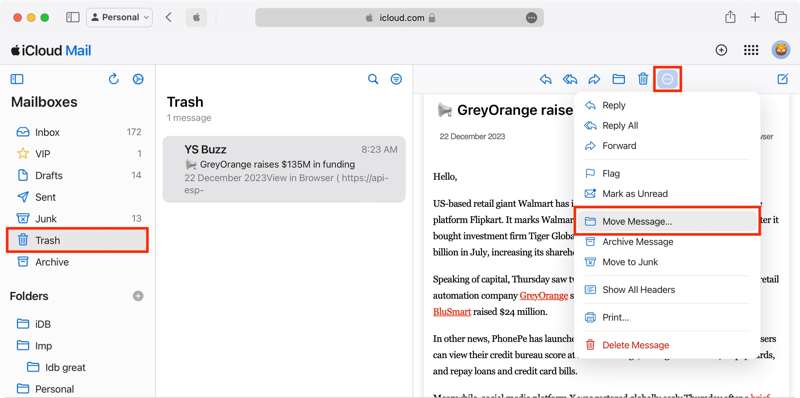The image size is (800, 398).
Task: Open the Archive mailbox
Action: pyautogui.click(x=78, y=262)
